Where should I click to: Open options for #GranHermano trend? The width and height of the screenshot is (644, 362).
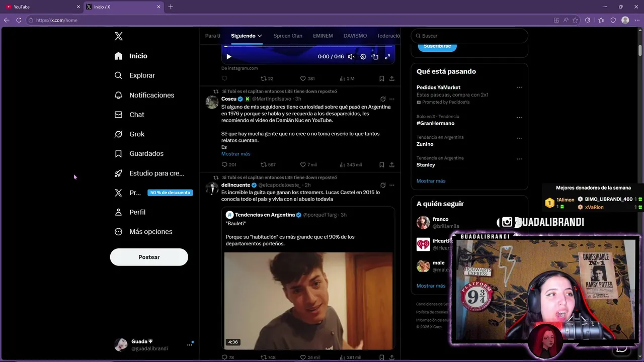tap(519, 118)
